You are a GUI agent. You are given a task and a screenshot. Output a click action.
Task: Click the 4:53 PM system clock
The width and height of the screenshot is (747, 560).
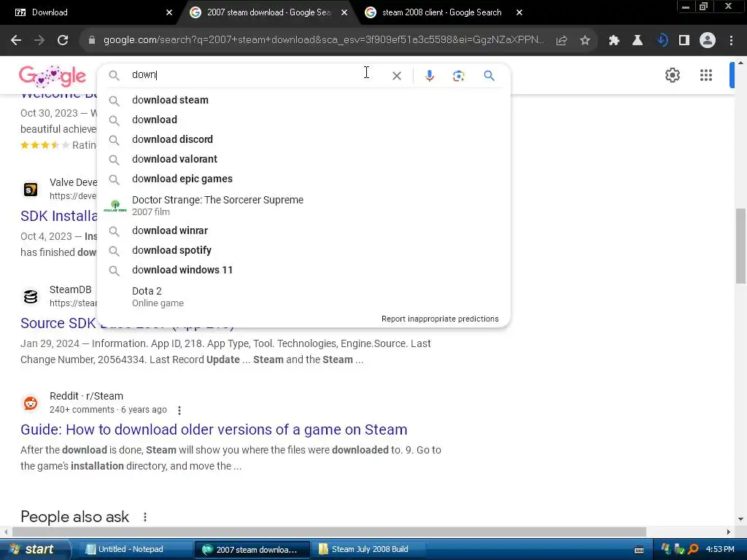pyautogui.click(x=720, y=549)
